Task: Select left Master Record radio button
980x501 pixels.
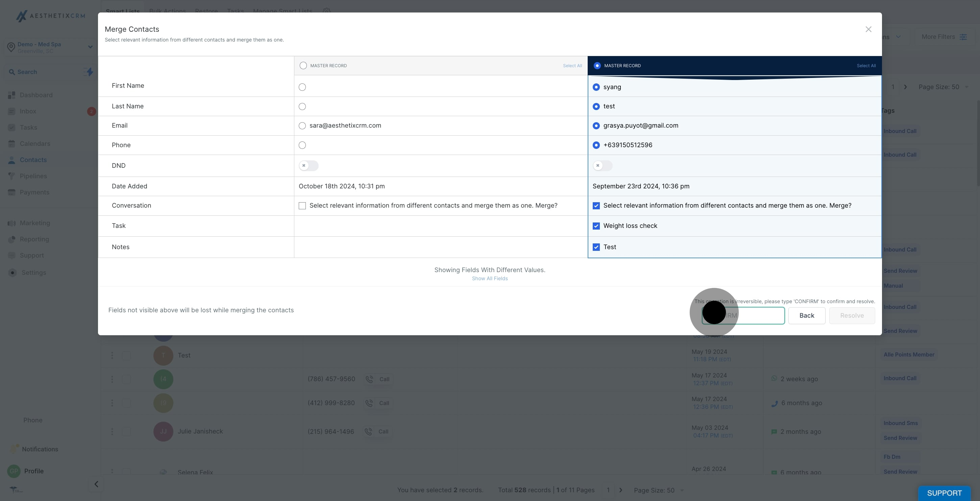Action: point(303,66)
